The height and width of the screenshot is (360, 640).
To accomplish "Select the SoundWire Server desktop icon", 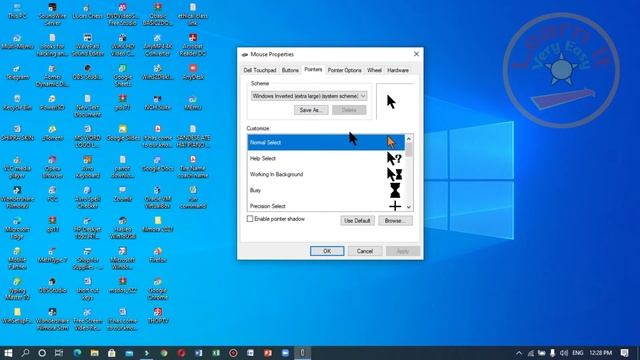I will point(52,14).
